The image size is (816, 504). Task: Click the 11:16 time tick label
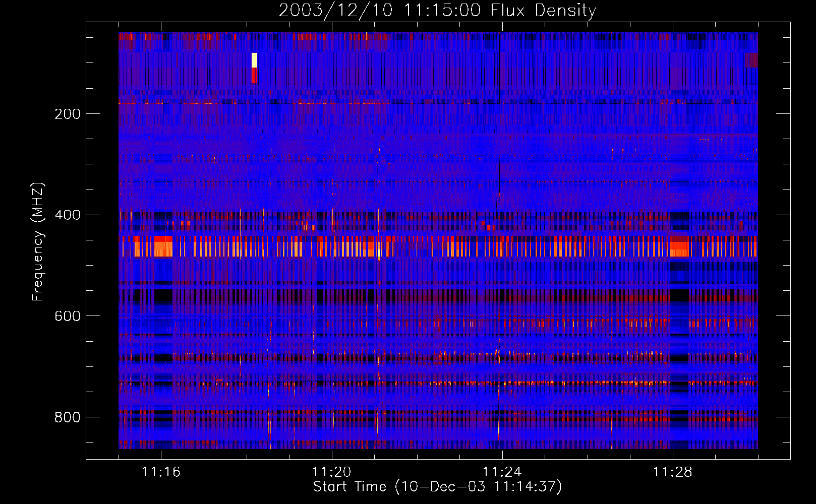coord(161,472)
